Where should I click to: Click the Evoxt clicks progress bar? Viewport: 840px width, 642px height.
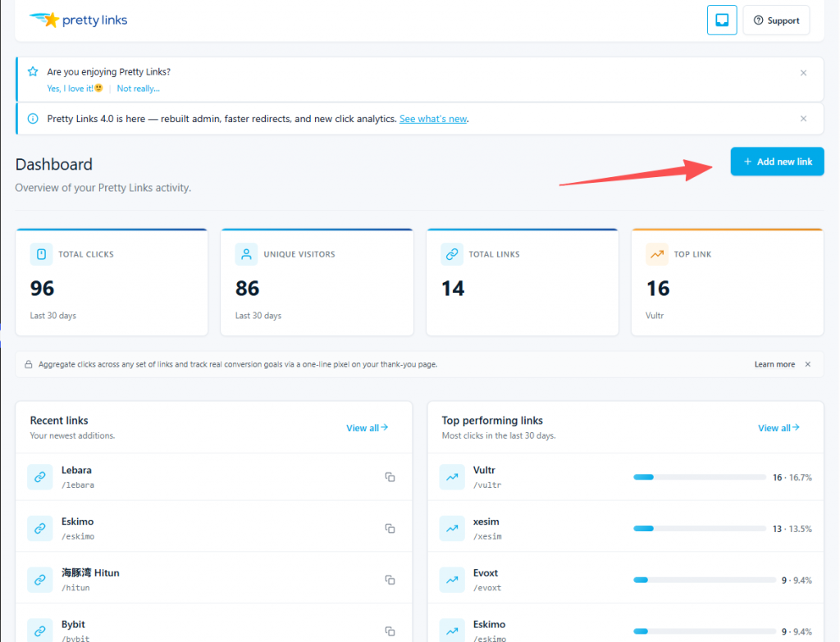point(705,580)
